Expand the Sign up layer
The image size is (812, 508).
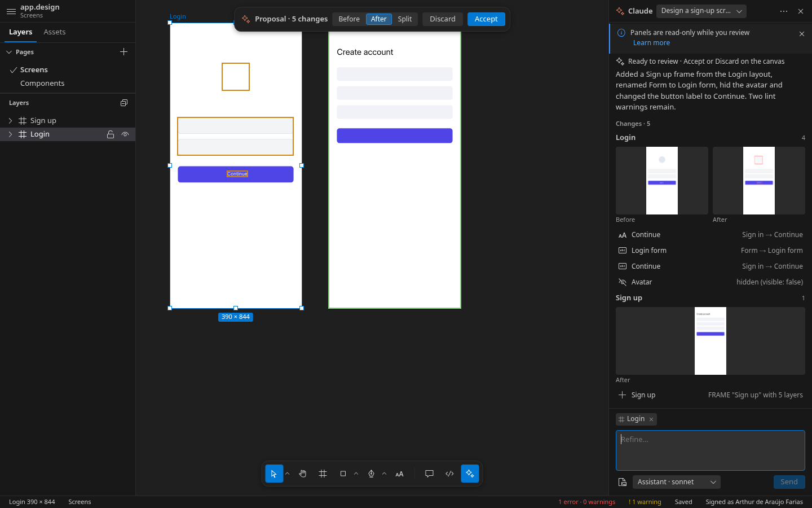click(10, 121)
